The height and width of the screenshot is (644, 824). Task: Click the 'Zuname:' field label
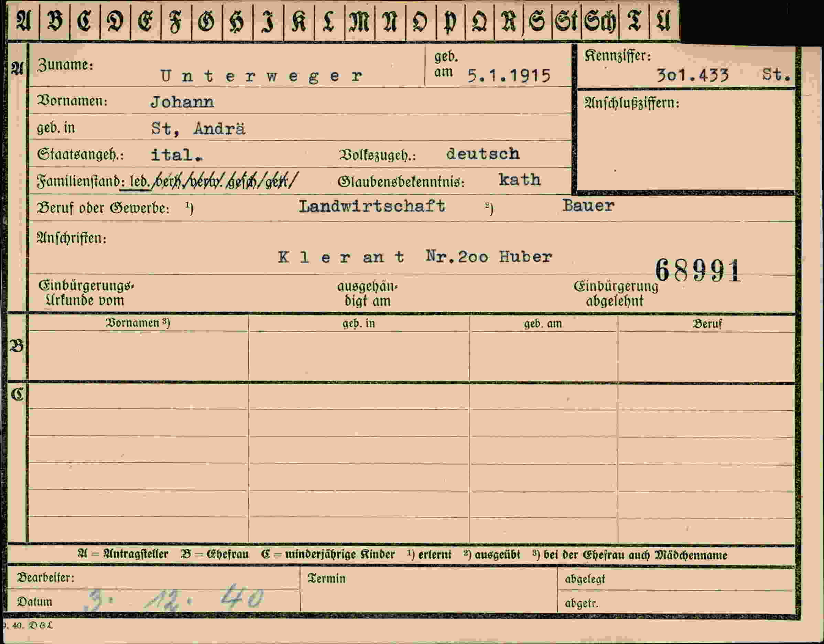click(x=65, y=65)
